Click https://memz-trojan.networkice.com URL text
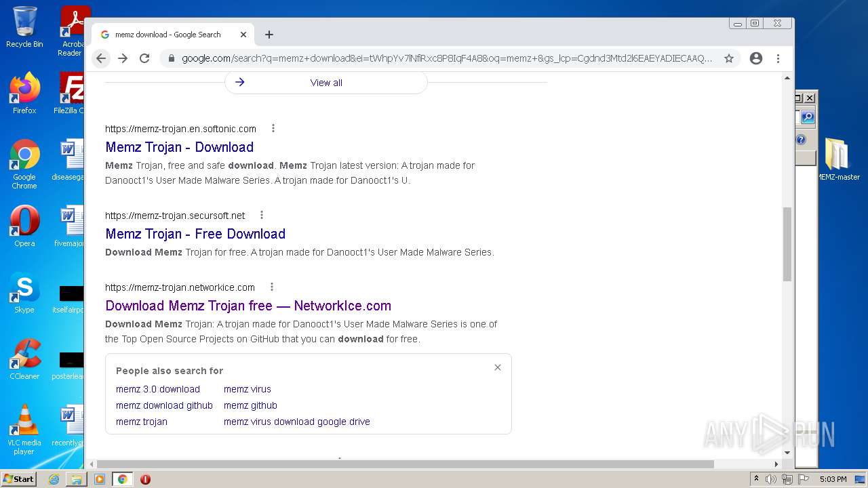This screenshot has height=488, width=868. click(x=180, y=287)
